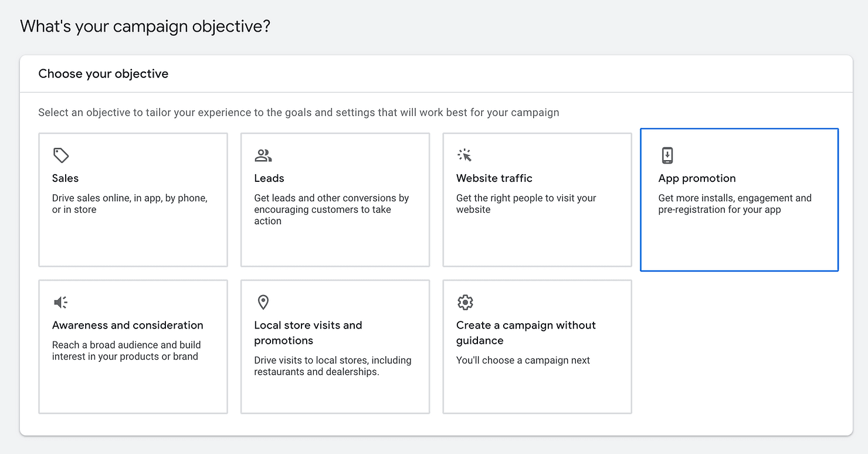Click the 'Get leads and other conversions' description
This screenshot has width=868, height=454.
point(331,209)
